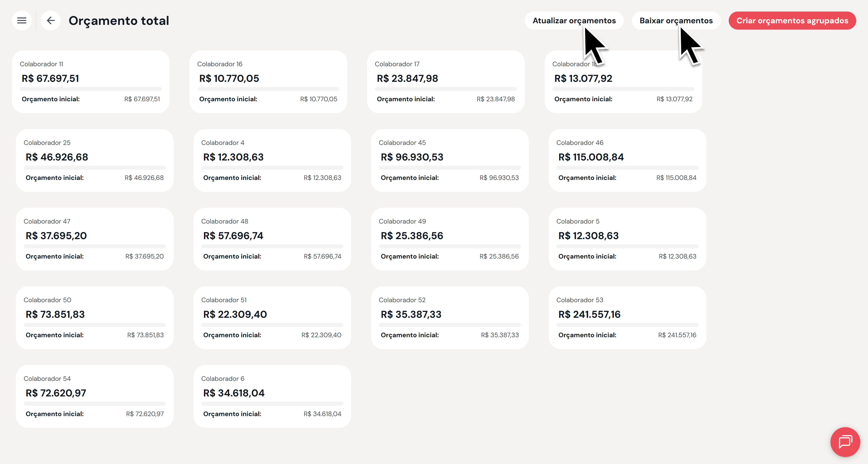The height and width of the screenshot is (464, 868).
Task: Click Colaborador 50 amount R$ 73.851,83
Action: 55,314
